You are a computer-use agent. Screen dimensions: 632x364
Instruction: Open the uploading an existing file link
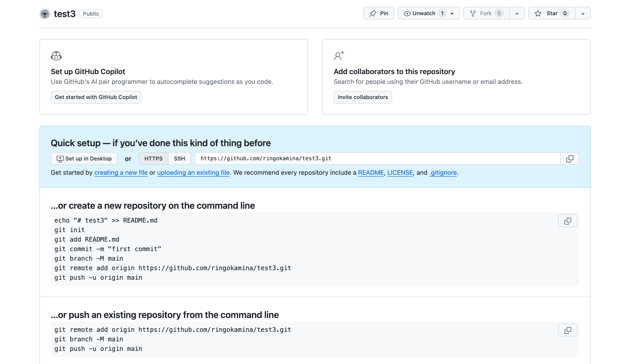click(x=193, y=172)
